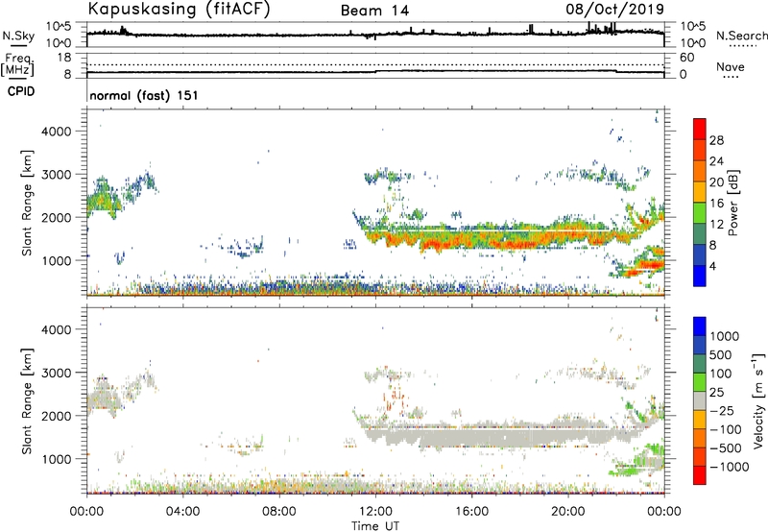This screenshot has width=768, height=532.
Task: Click the "60" Nave axis tick
Action: point(687,58)
